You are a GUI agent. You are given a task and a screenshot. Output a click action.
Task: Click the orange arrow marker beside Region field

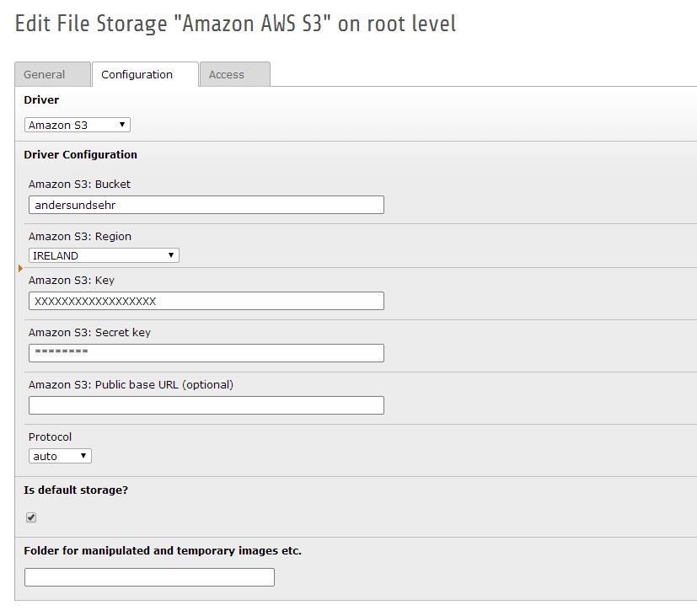19,268
